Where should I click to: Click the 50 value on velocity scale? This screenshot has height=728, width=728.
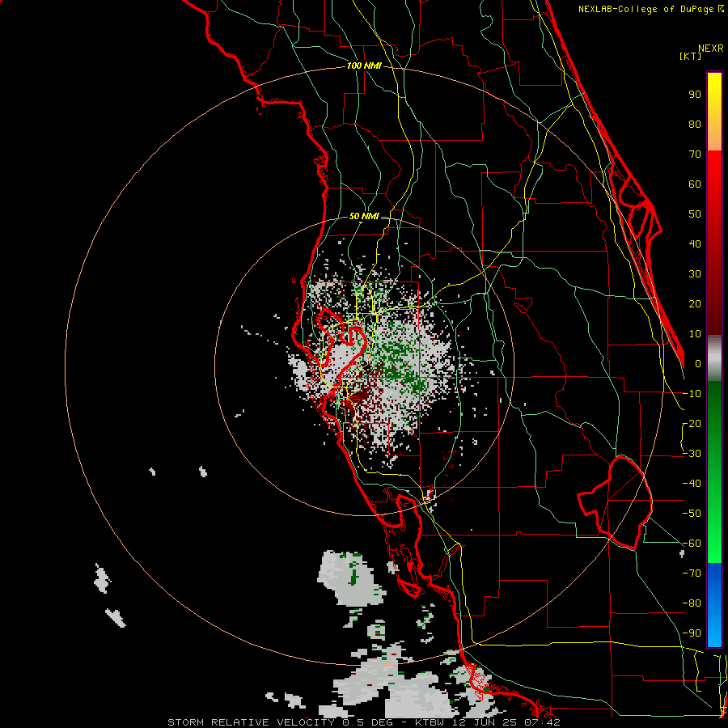point(695,214)
